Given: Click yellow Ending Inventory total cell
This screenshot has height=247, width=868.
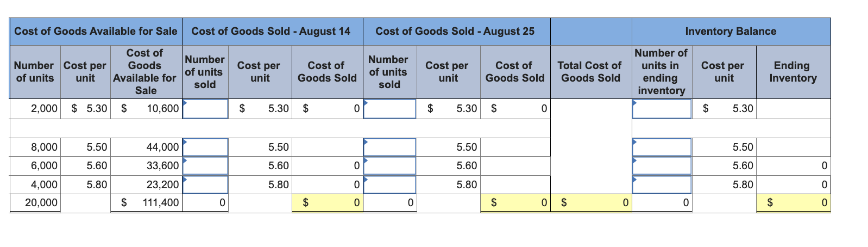Looking at the screenshot, I should (793, 203).
